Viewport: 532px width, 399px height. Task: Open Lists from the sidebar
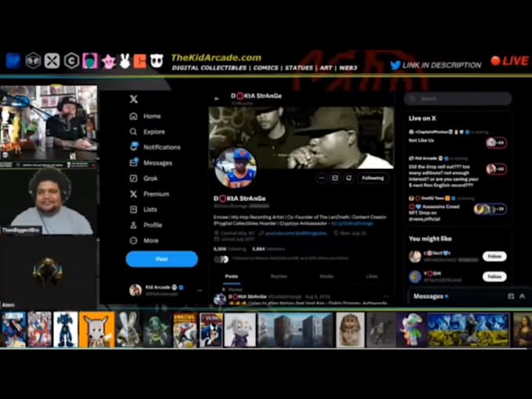coord(143,210)
